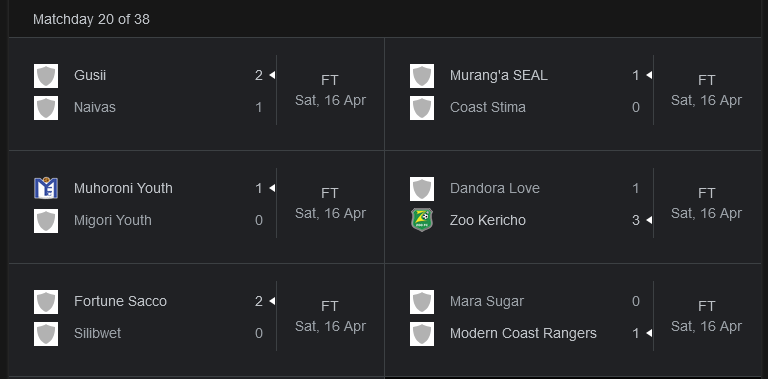The width and height of the screenshot is (768, 379).
Task: Open the Zoo Kericho team name
Action: tap(487, 220)
